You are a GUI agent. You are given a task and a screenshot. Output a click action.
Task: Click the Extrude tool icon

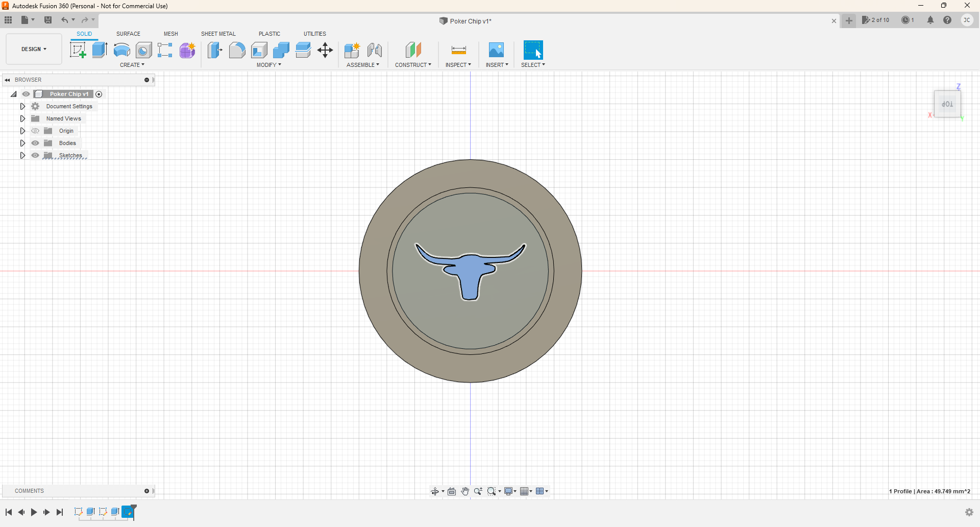click(100, 50)
